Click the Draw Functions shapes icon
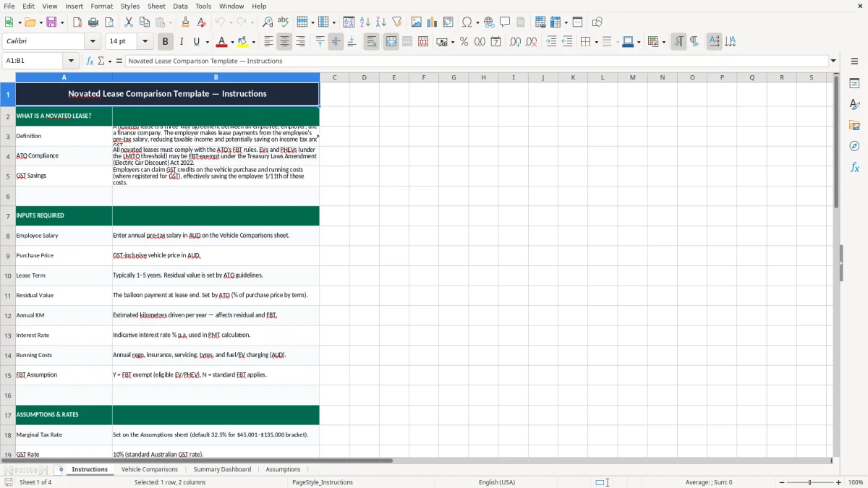Image resolution: width=868 pixels, height=488 pixels. (x=597, y=22)
